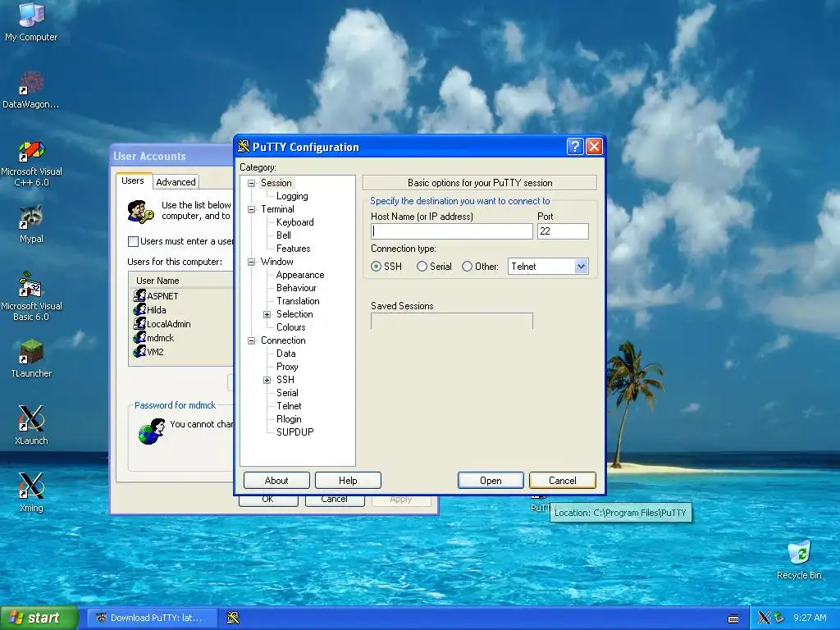Collapse the Connection tree node
The image size is (840, 630).
[x=251, y=340]
